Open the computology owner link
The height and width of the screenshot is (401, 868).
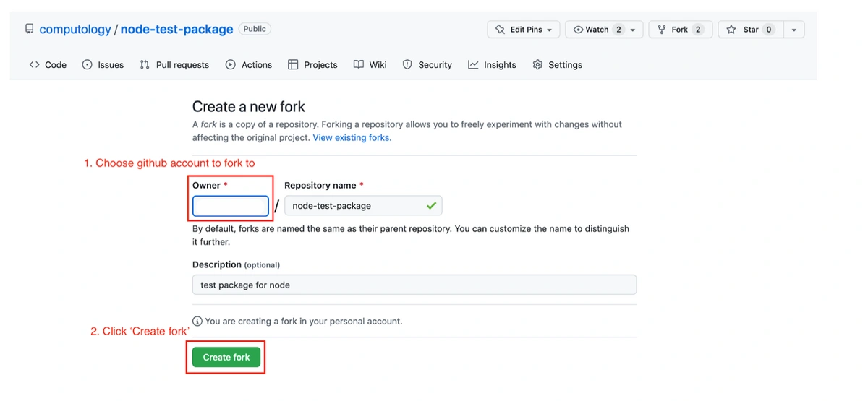(75, 30)
